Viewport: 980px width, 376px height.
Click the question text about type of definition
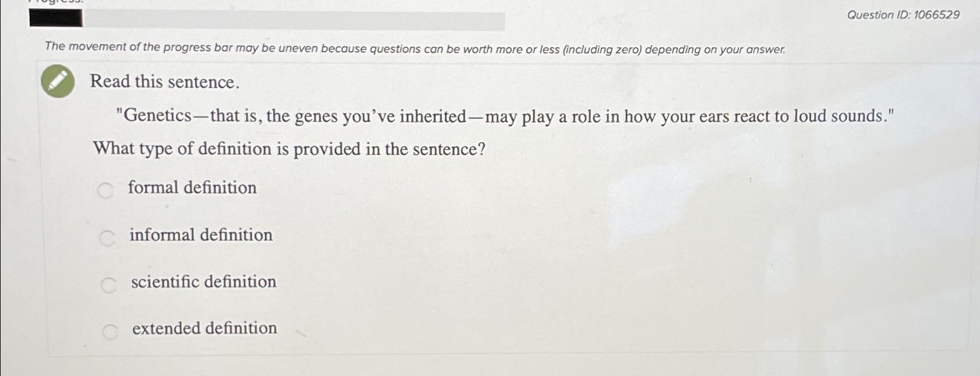tap(291, 149)
